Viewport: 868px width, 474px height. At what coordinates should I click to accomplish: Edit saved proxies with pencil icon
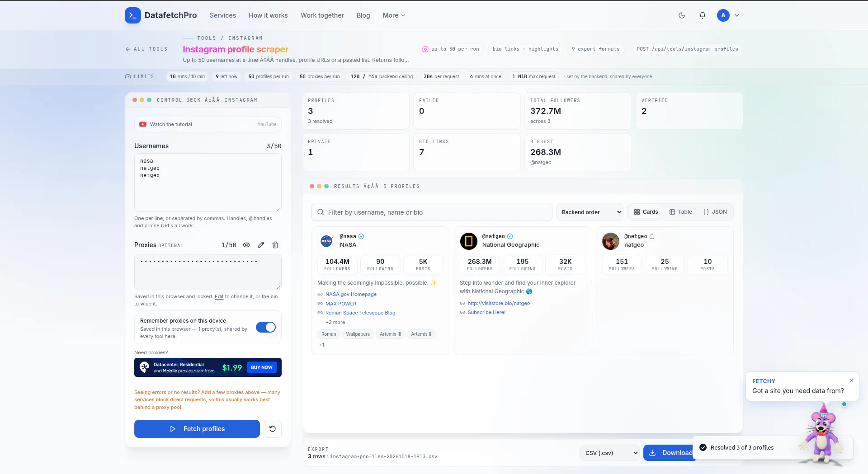261,245
